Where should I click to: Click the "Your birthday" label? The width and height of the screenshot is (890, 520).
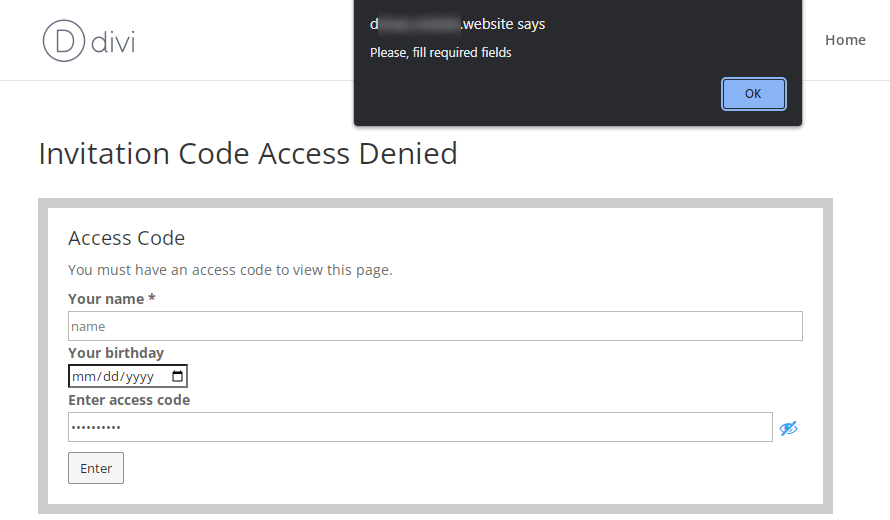pos(116,352)
